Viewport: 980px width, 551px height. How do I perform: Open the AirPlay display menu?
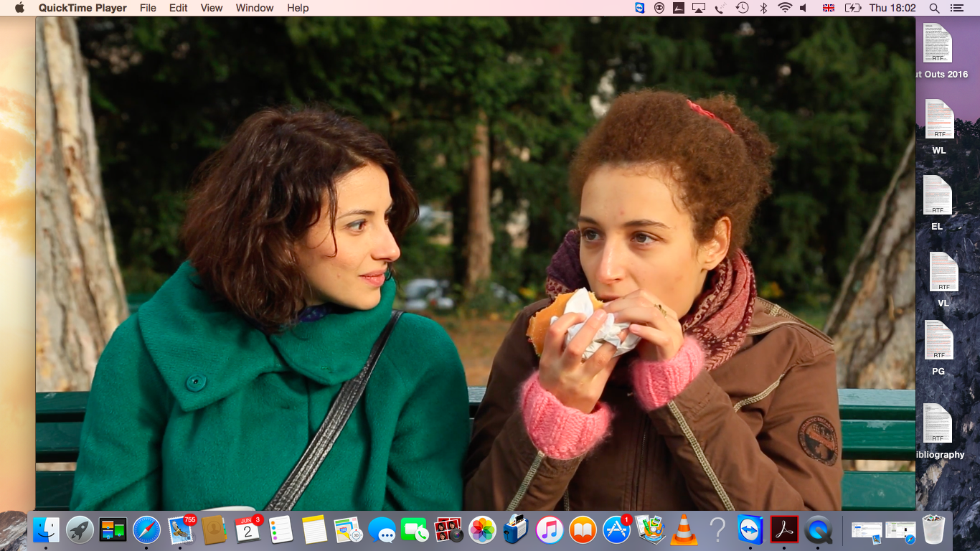tap(699, 8)
